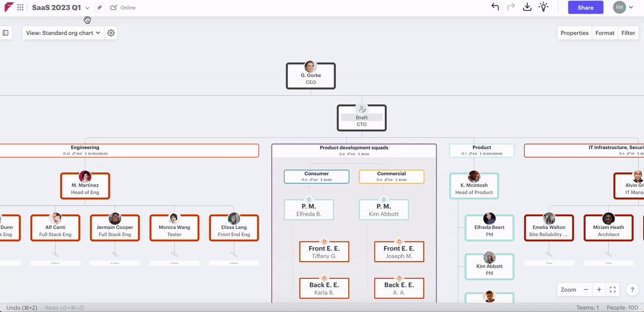The width and height of the screenshot is (644, 312).
Task: Click the Filter button
Action: [628, 33]
